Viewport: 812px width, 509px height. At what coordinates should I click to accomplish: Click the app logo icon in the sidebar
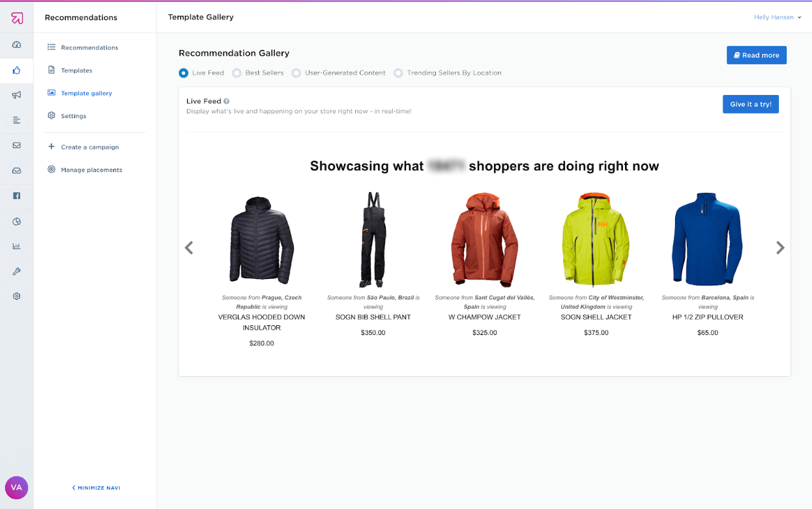coord(17,18)
